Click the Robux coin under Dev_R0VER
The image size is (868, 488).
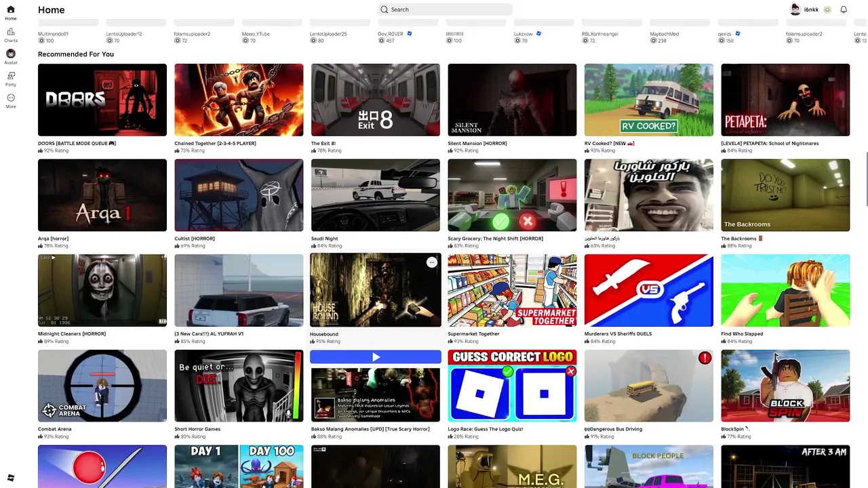pos(382,41)
